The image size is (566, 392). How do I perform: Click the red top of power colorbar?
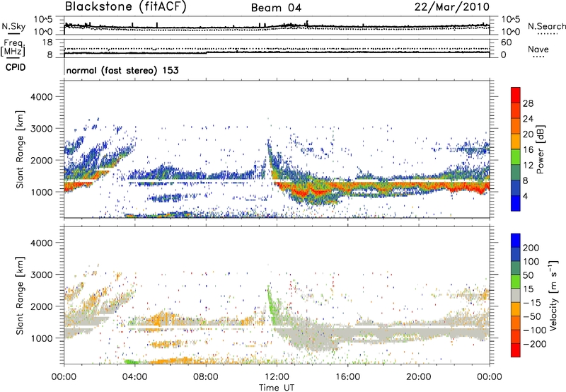[516, 95]
